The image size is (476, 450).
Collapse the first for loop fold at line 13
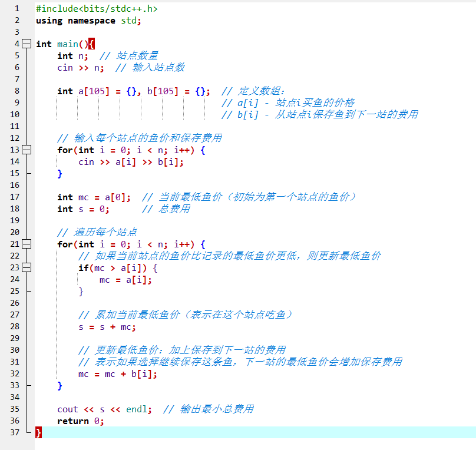(x=27, y=150)
